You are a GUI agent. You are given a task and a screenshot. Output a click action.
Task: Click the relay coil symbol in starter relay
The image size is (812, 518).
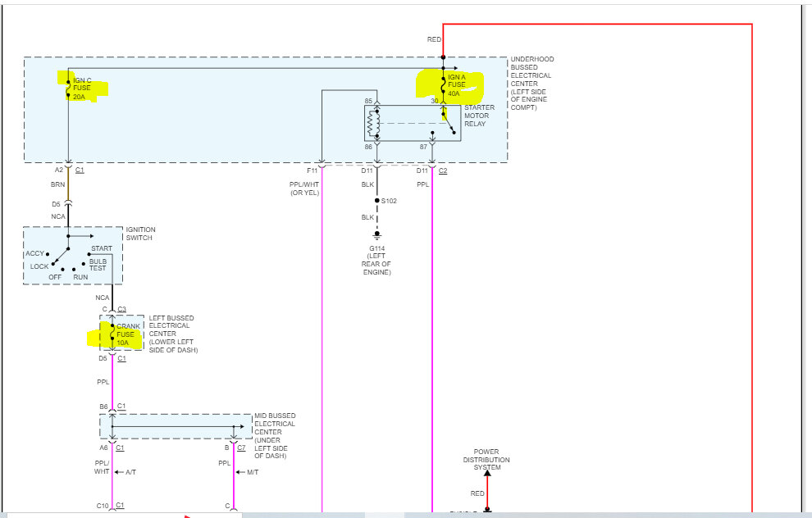click(374, 125)
